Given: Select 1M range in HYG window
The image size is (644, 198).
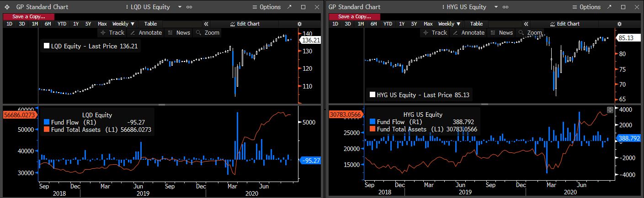Looking at the screenshot, I should click(x=361, y=24).
